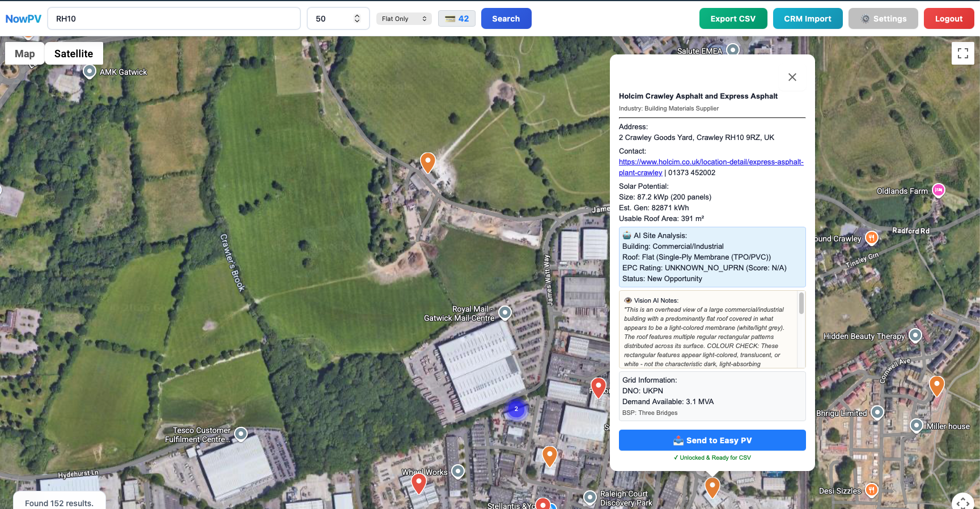
Task: Click the results count stepper arrows
Action: click(357, 19)
